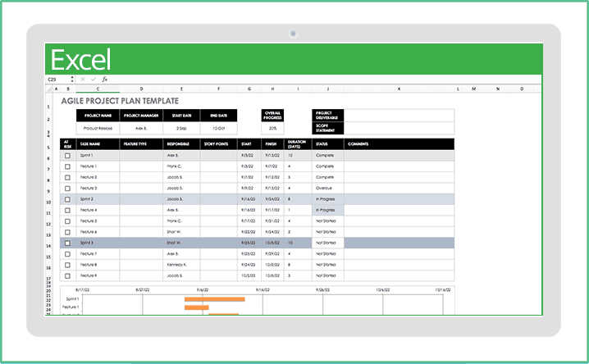The height and width of the screenshot is (364, 589).
Task: Check the At Risk box for Sprint 1
Action: tap(68, 155)
